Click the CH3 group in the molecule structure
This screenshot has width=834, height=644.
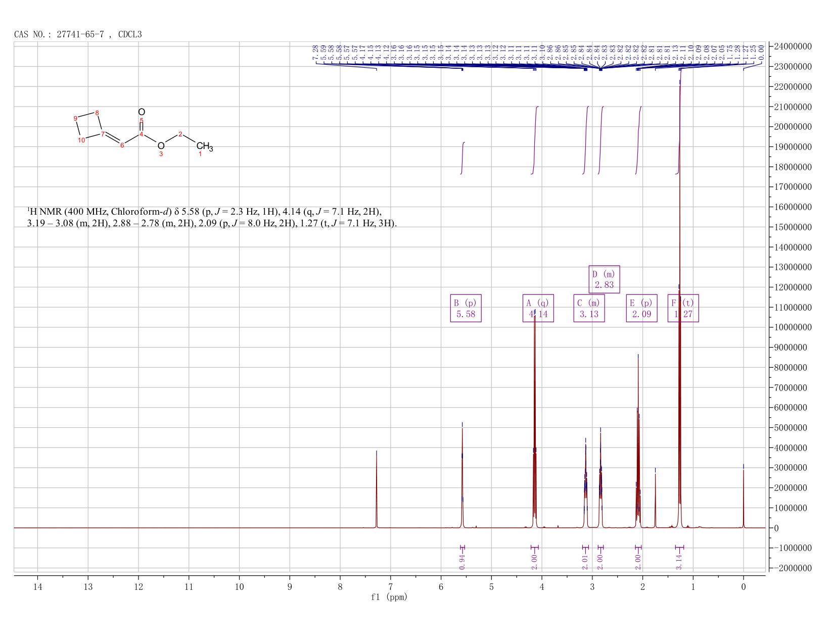[x=204, y=147]
